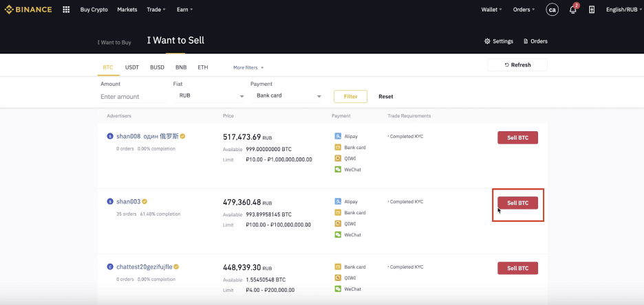Screen dimensions: 644x305
Task: Click the price 448,939.30 RUB
Action: coord(247,268)
